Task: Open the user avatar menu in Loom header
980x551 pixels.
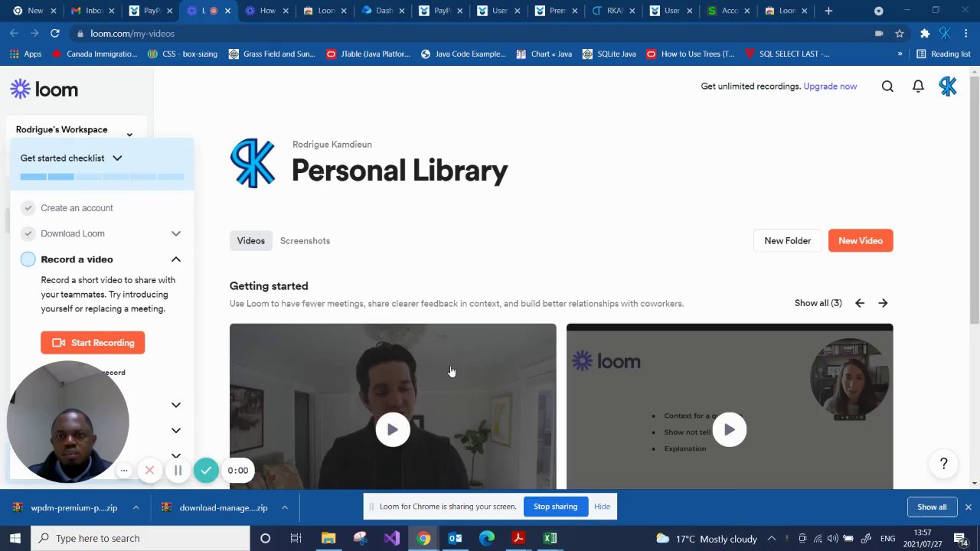Action: click(x=948, y=86)
